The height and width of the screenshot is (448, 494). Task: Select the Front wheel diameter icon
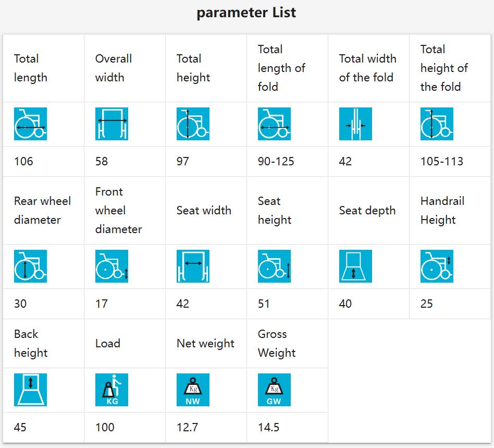112,266
